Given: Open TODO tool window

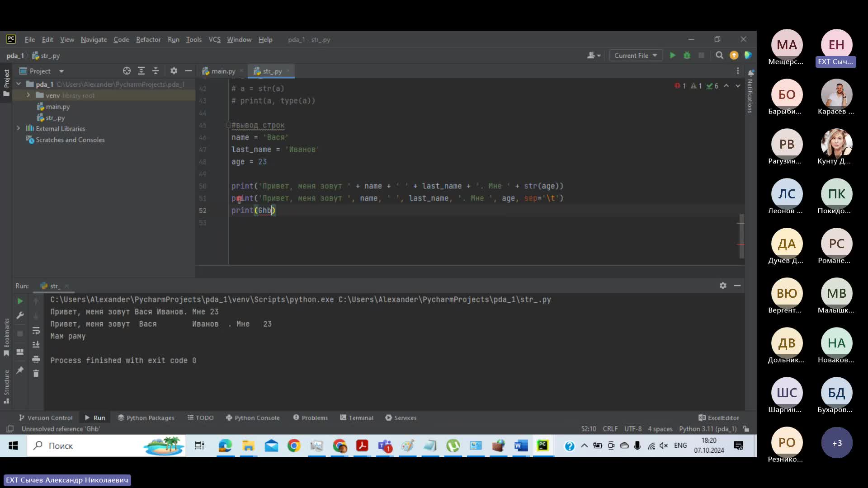Looking at the screenshot, I should (200, 418).
